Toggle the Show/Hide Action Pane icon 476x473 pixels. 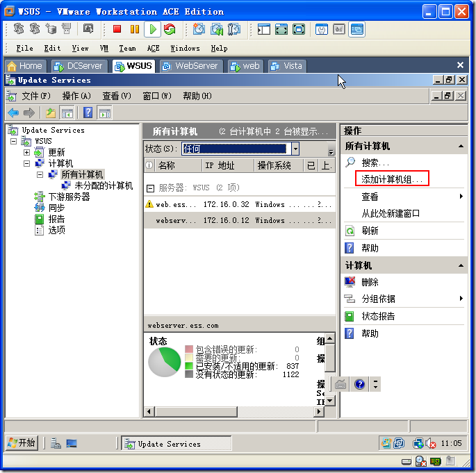pyautogui.click(x=105, y=113)
